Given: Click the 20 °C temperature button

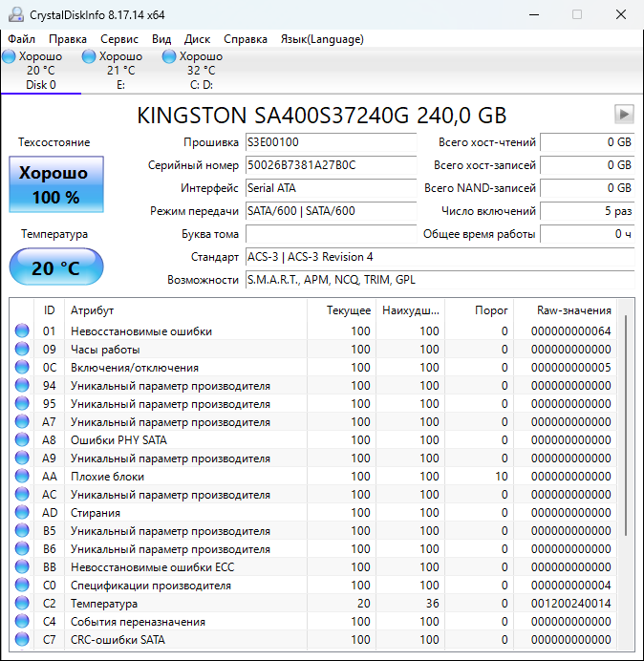Looking at the screenshot, I should (56, 267).
